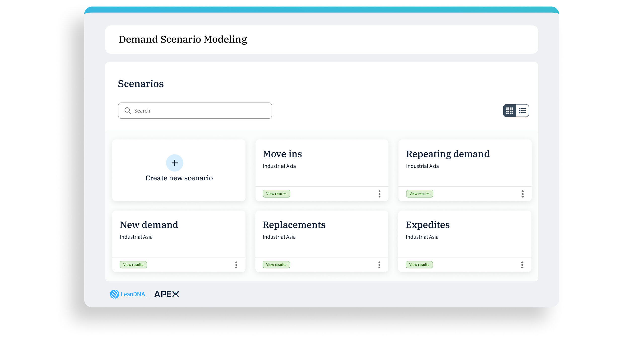Open the Expedites scenario card title
The image size is (644, 337).
click(427, 225)
